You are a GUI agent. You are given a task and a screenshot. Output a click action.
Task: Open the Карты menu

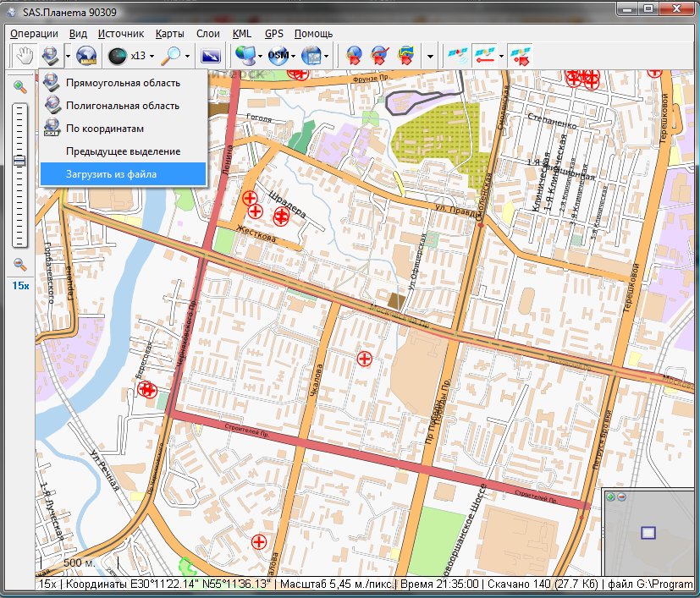click(170, 34)
